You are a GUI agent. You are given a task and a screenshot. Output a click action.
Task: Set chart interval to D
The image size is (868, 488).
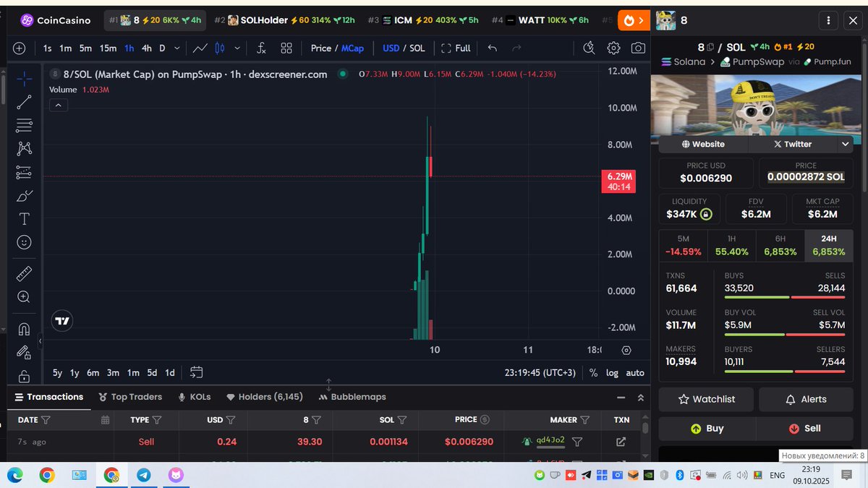point(162,48)
